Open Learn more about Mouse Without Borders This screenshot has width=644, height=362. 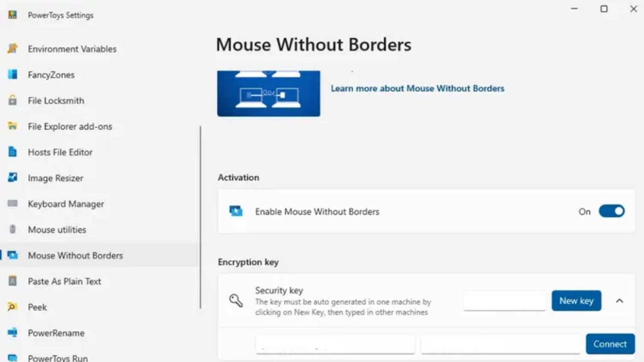pos(418,88)
